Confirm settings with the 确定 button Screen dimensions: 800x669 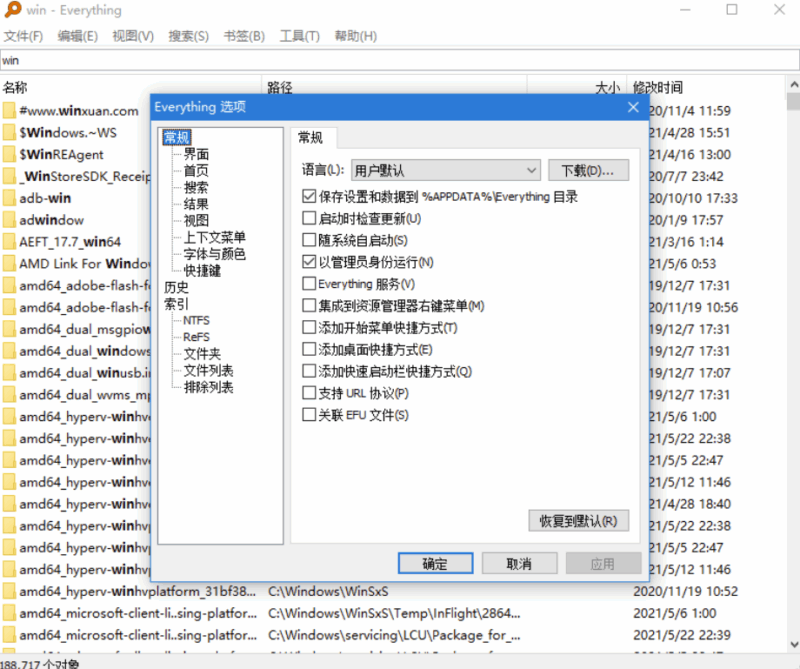point(435,562)
